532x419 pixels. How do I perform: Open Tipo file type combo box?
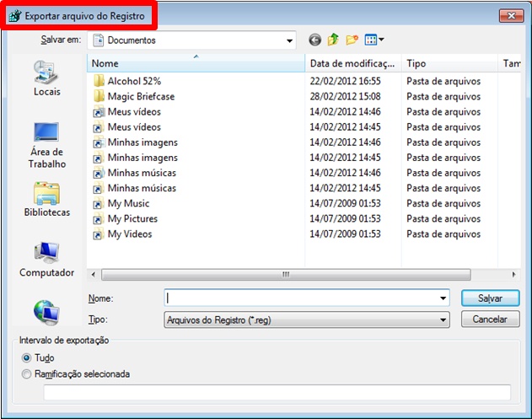click(x=307, y=320)
